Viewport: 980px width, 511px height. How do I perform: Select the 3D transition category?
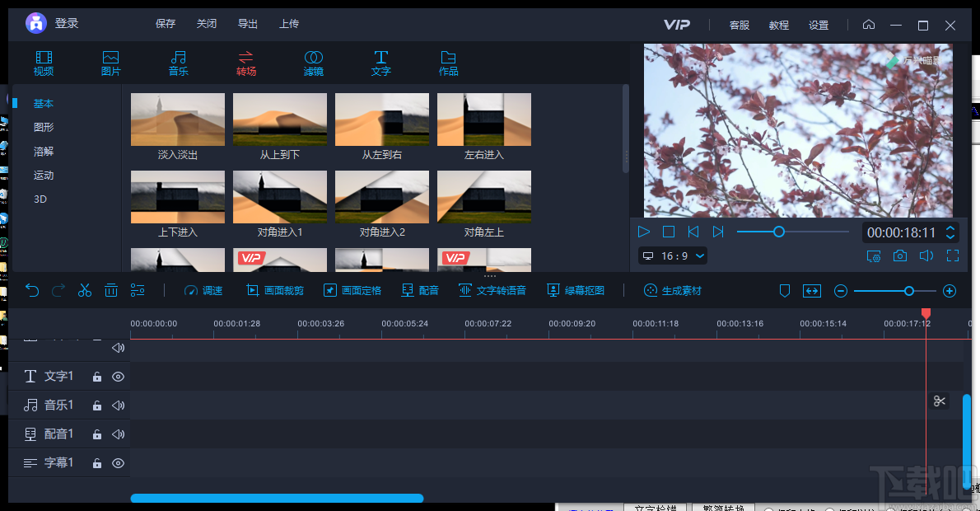pos(40,199)
